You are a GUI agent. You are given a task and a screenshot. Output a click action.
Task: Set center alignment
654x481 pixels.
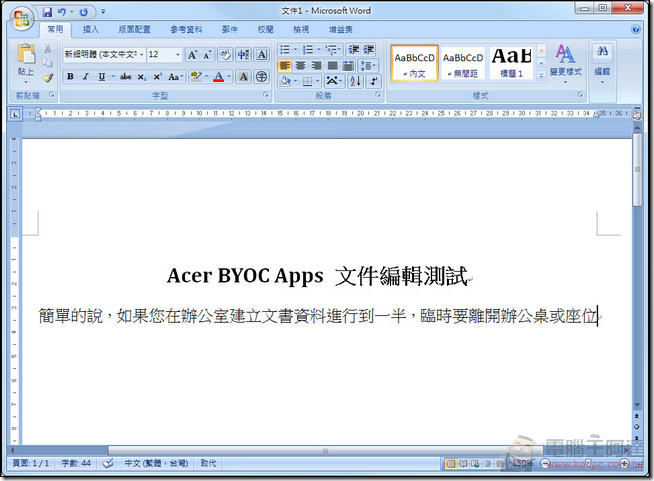(x=300, y=65)
